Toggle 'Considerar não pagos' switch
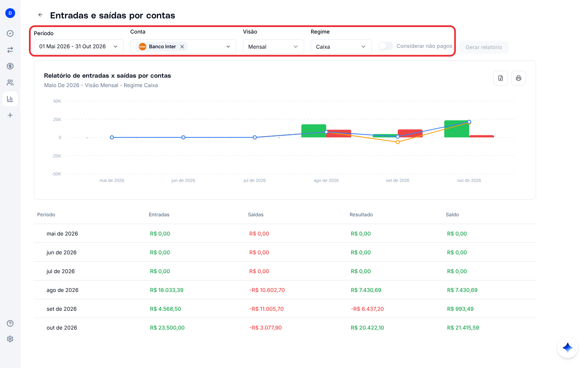 [x=386, y=46]
